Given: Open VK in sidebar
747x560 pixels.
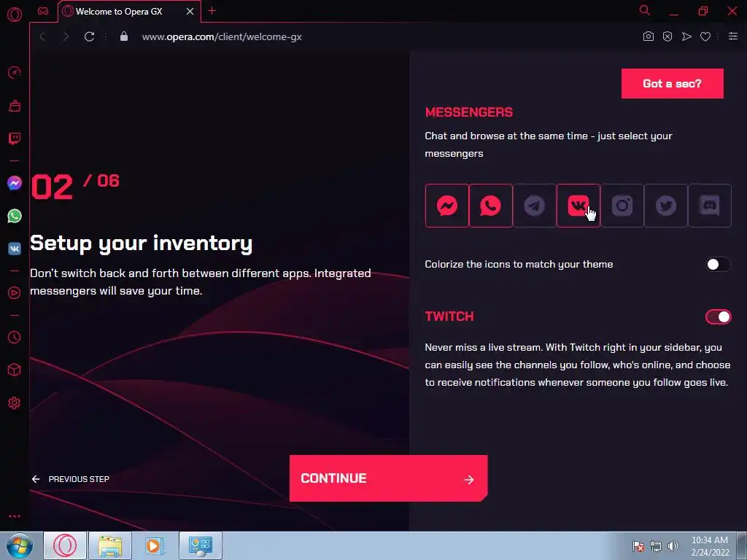Looking at the screenshot, I should pyautogui.click(x=15, y=249).
